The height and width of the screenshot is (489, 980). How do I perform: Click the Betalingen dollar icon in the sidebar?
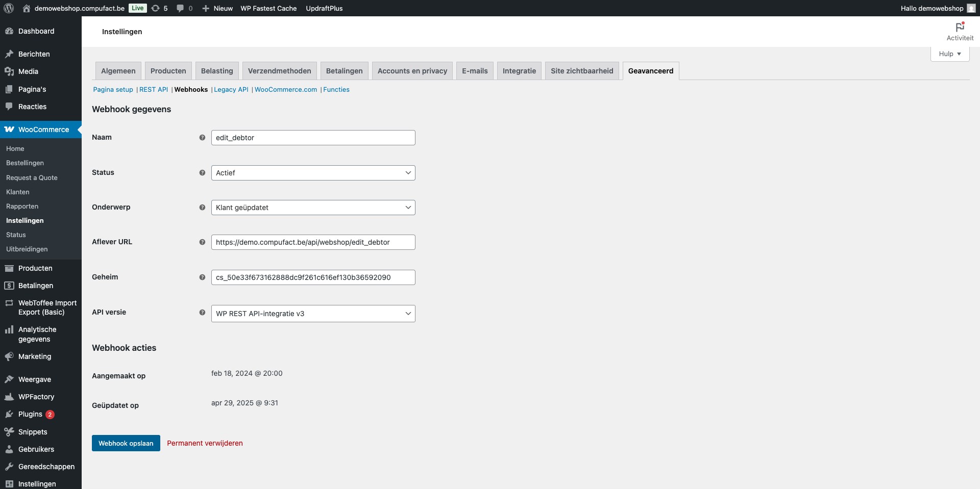click(x=9, y=286)
